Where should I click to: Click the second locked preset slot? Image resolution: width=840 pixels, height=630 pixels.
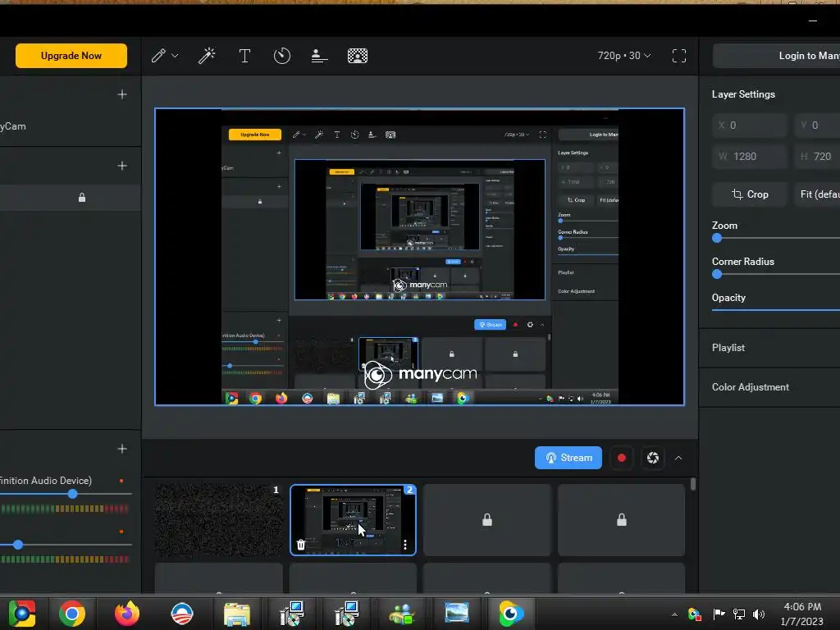pyautogui.click(x=622, y=519)
